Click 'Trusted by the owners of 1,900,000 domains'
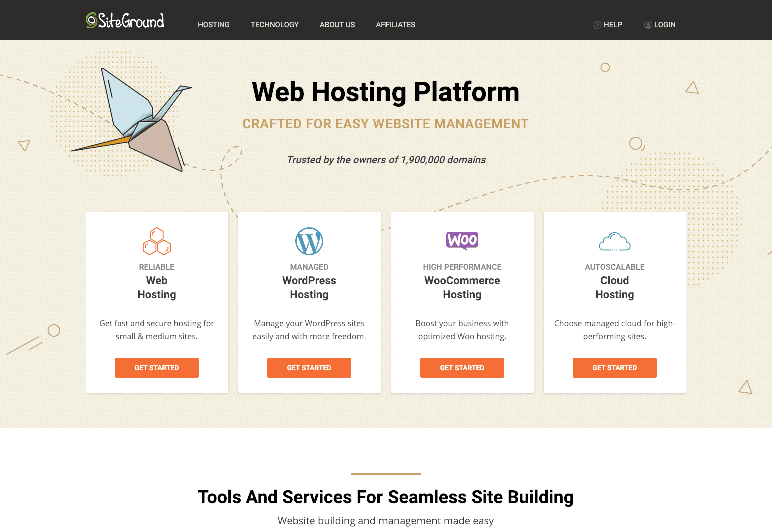Image resolution: width=772 pixels, height=532 pixels. pos(386,160)
